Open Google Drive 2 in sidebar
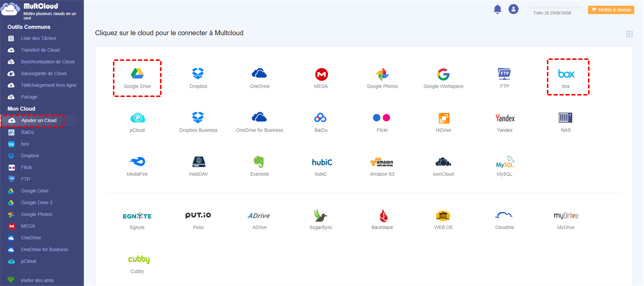The width and height of the screenshot is (644, 286). [x=36, y=202]
